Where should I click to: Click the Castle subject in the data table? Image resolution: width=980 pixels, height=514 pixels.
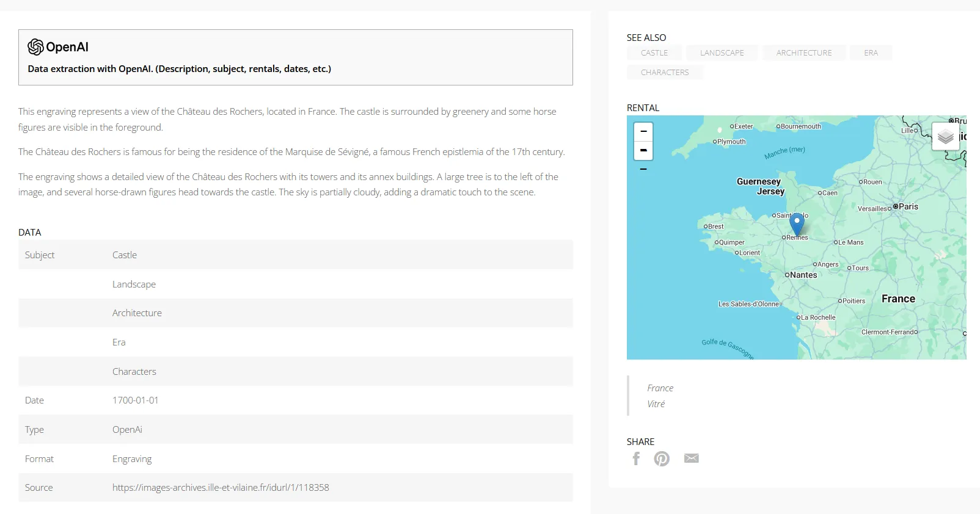point(125,255)
